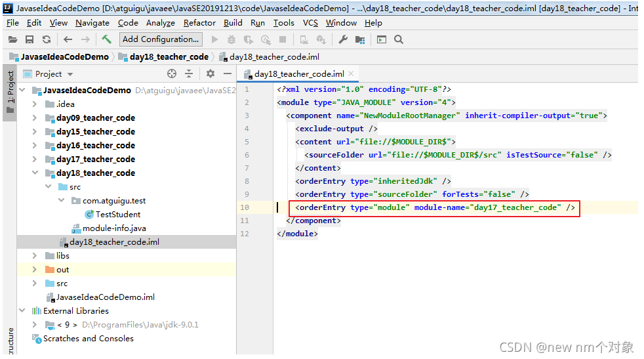
Task: Click the Run play icon
Action: pos(214,39)
